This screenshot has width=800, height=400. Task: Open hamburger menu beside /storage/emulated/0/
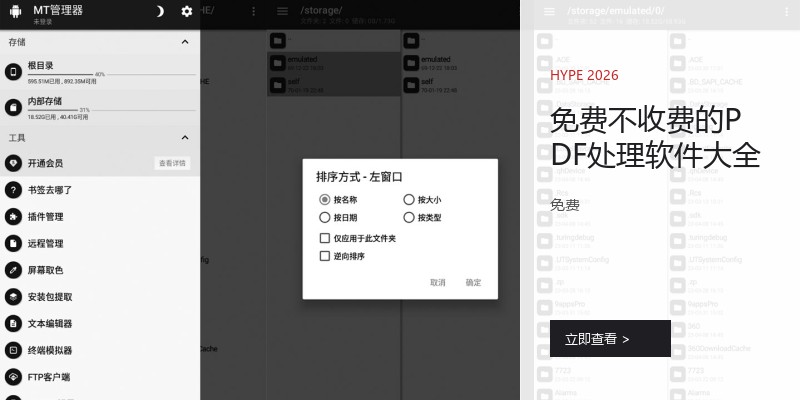549,11
